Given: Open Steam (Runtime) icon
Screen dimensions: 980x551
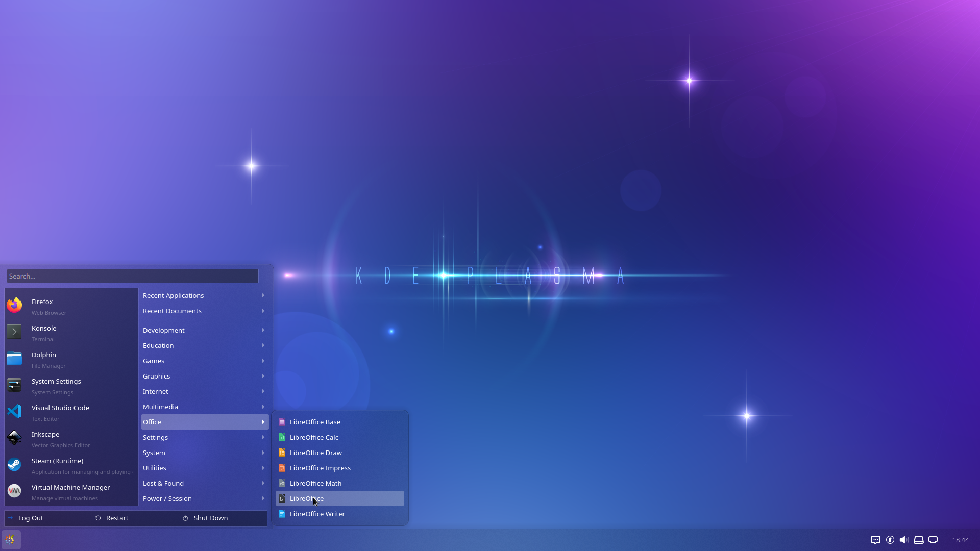Looking at the screenshot, I should (x=14, y=464).
